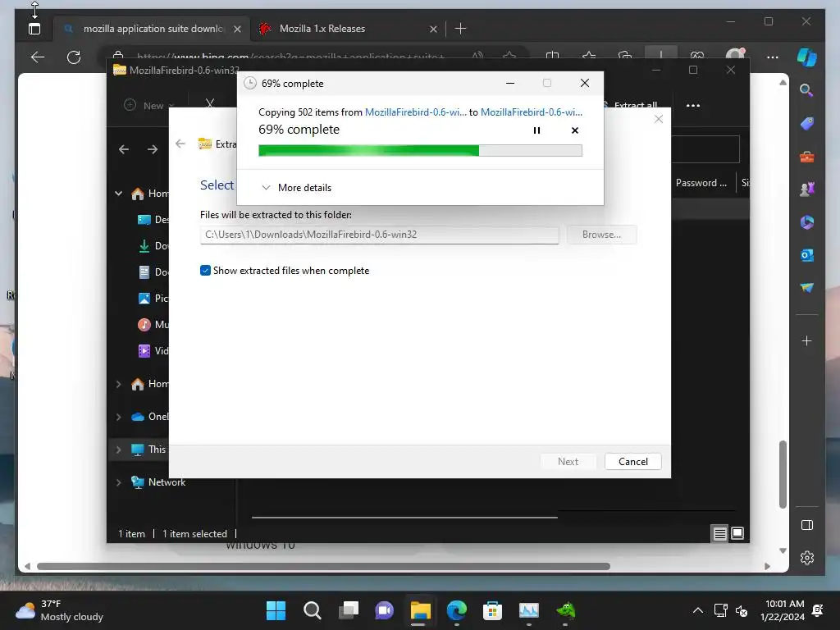
Task: Open destination MozillaFirebird link in copy dialog
Action: coord(532,112)
